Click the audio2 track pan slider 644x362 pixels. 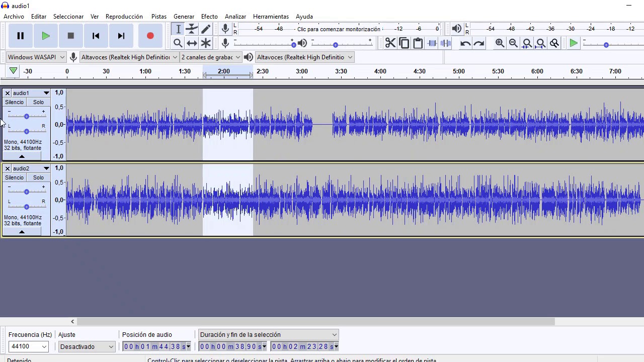point(26,206)
